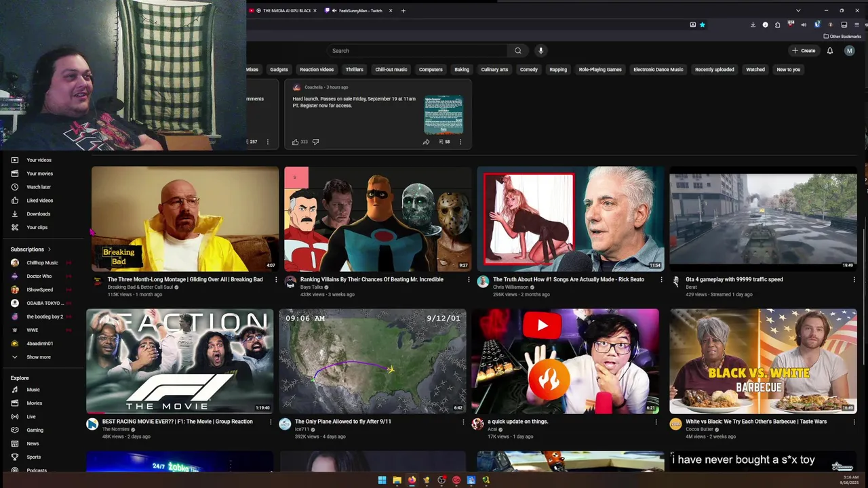Open options for Rick Beato video
Viewport: 868px width, 488px height.
(661, 279)
